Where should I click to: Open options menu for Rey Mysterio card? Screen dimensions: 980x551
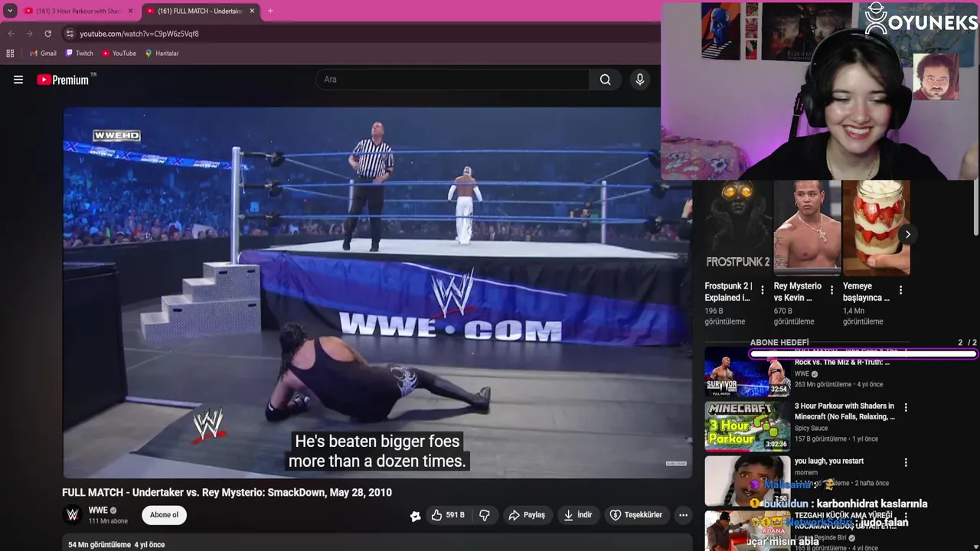coord(831,290)
